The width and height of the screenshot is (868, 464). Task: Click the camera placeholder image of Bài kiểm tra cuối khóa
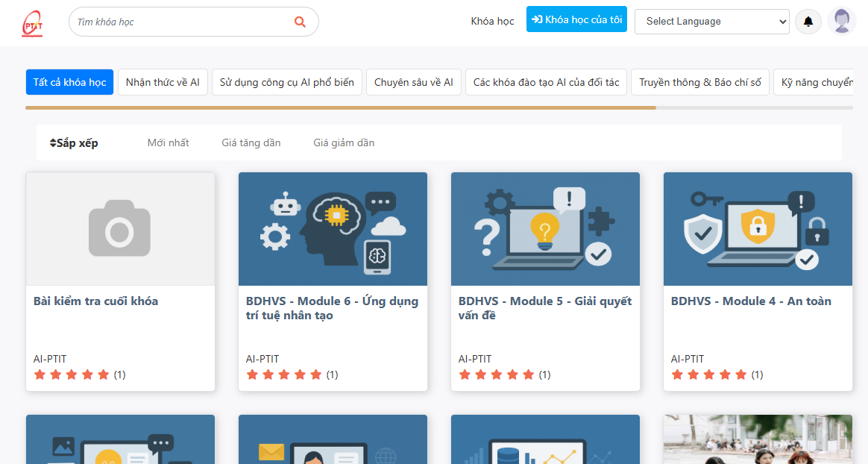[120, 229]
